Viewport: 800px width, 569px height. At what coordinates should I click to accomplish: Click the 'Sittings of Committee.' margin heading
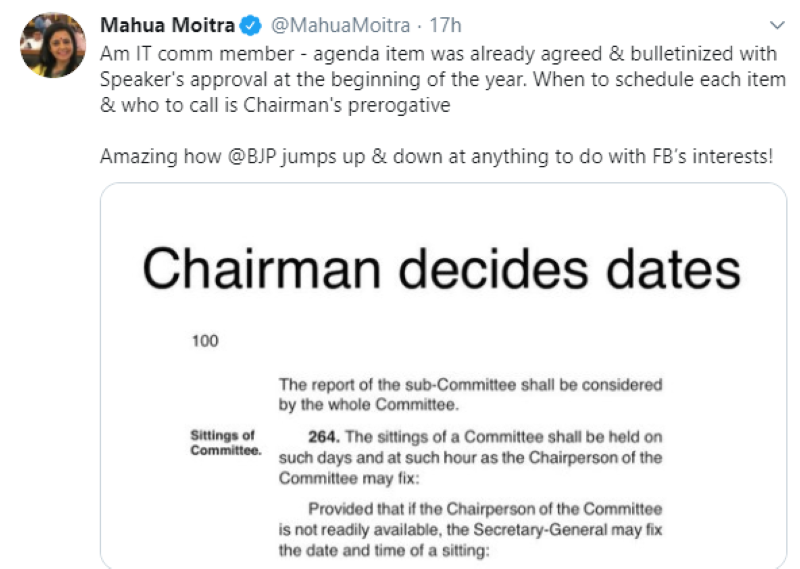[x=224, y=442]
